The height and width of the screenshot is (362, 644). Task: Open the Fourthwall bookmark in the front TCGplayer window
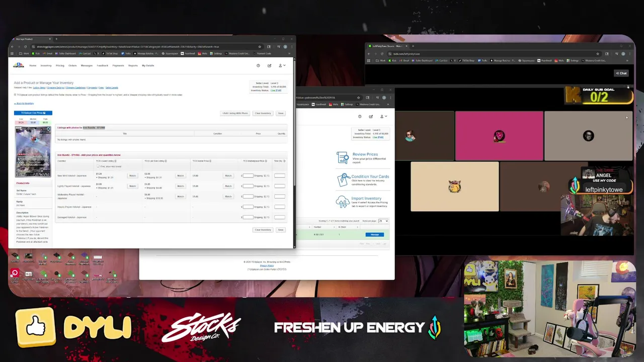click(x=188, y=53)
